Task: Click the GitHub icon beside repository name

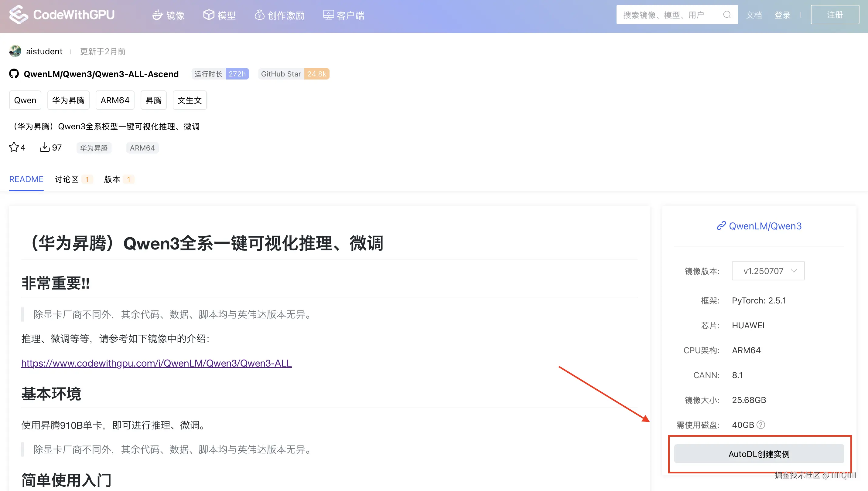Action: pos(14,74)
